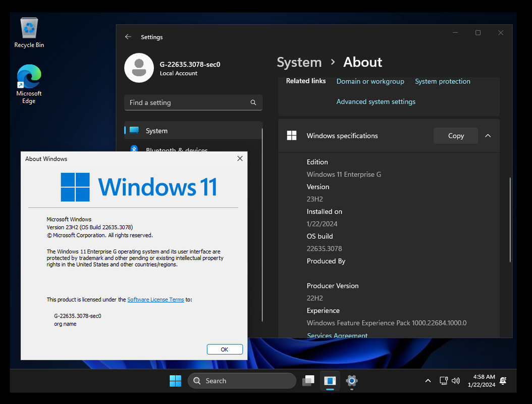The width and height of the screenshot is (532, 404).
Task: Click the Settings content vertical scrollbar
Action: (510, 220)
